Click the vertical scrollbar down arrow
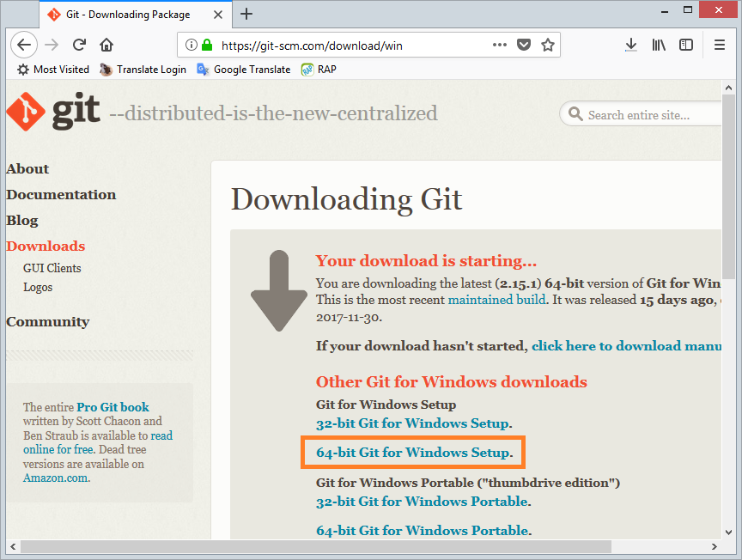Viewport: 742px width, 560px height. click(x=729, y=532)
